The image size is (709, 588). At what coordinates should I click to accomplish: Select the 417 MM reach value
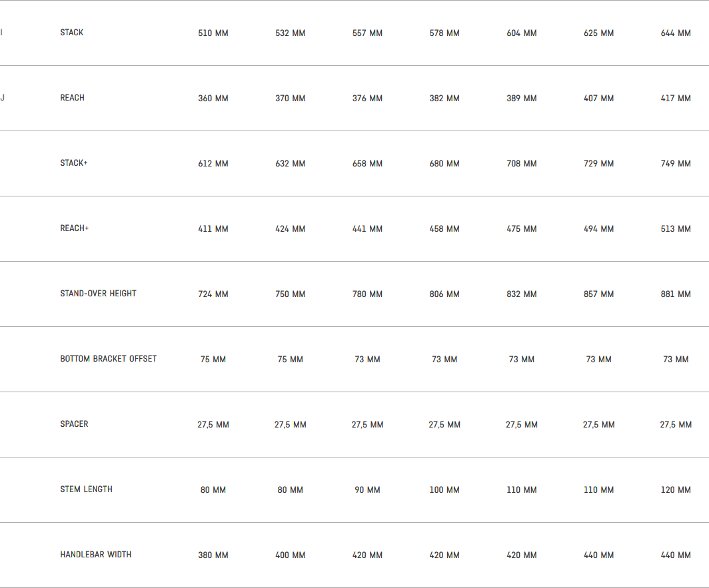[676, 99]
